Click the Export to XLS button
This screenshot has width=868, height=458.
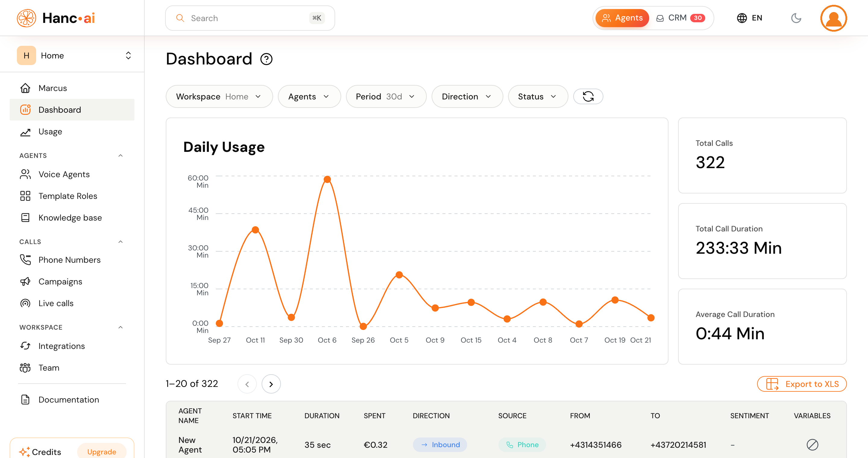(802, 384)
